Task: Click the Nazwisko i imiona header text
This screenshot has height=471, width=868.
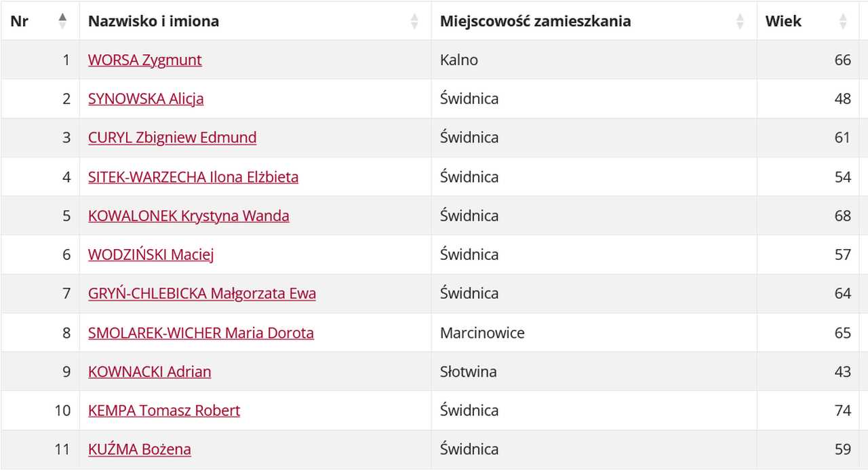Action: point(153,21)
